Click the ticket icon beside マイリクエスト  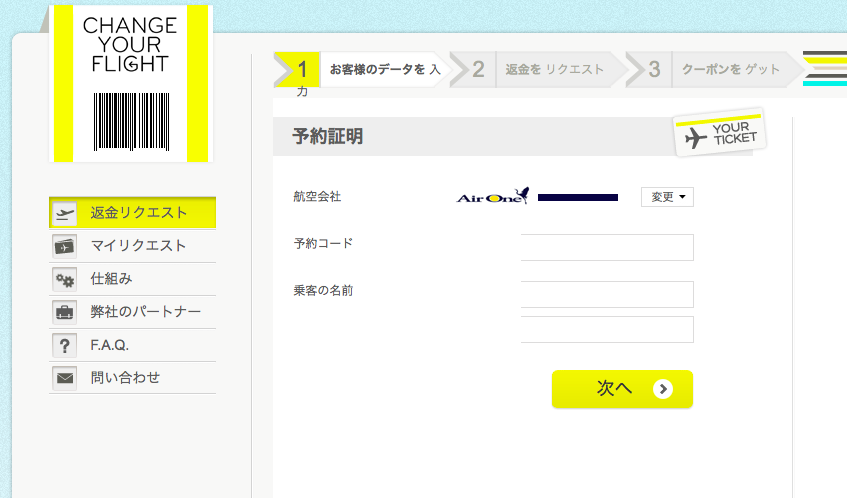pos(64,247)
